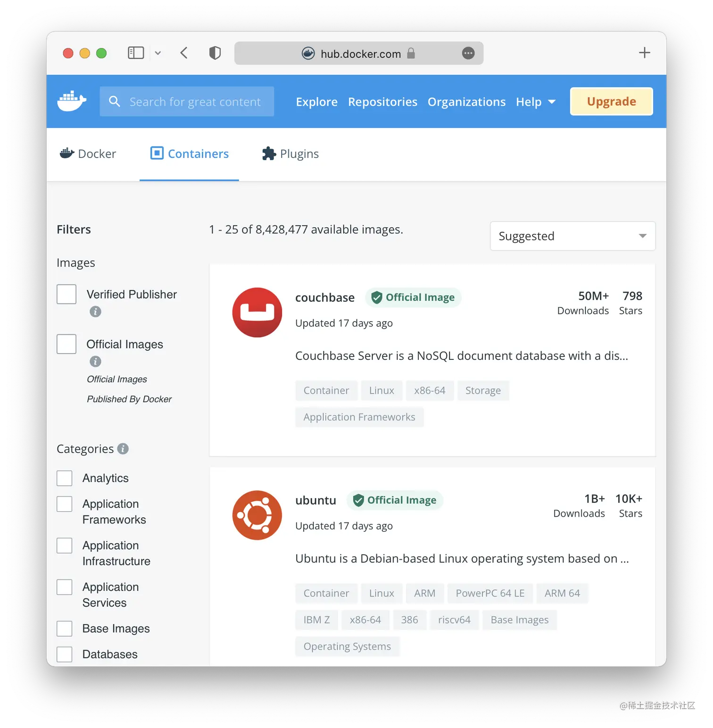Check the Base Images category
The image size is (713, 728).
point(65,629)
